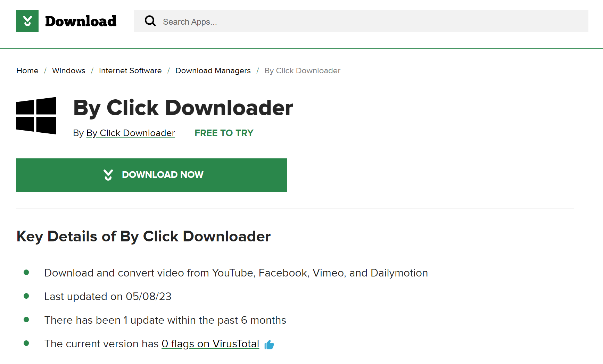Click the Key Details section heading
The width and height of the screenshot is (603, 364).
pyautogui.click(x=143, y=237)
